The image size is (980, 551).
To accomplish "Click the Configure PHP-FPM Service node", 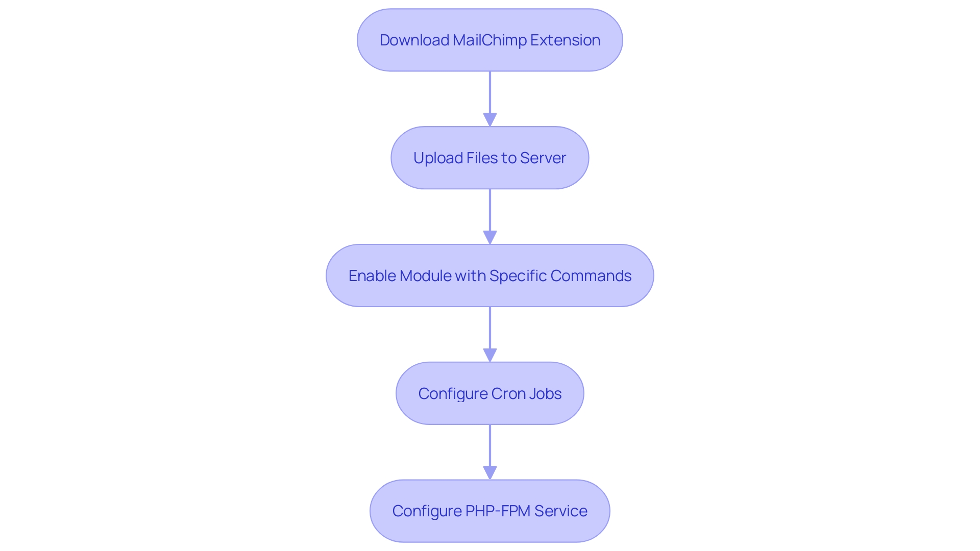I will pos(489,511).
